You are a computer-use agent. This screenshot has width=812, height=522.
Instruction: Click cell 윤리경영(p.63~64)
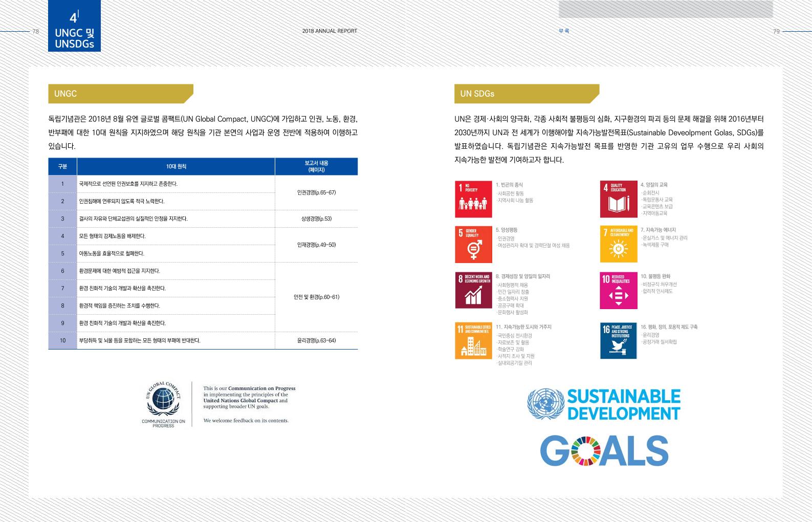pyautogui.click(x=316, y=340)
